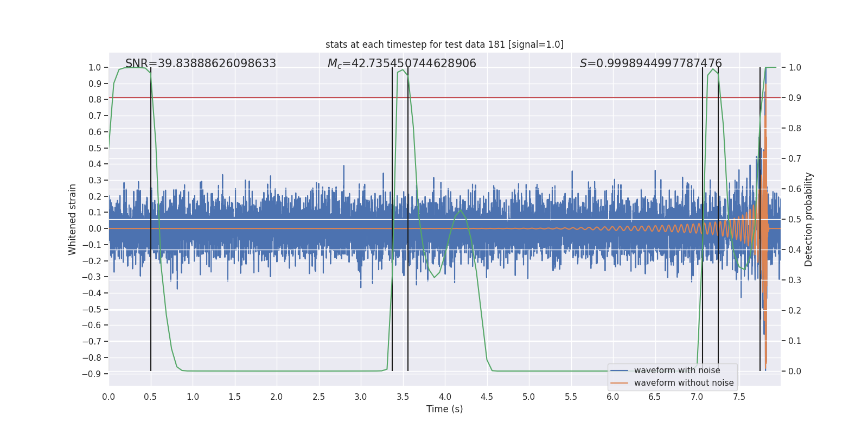The height and width of the screenshot is (434, 868).
Task: Click the 'Whitened strain' axis label
Action: pyautogui.click(x=72, y=219)
